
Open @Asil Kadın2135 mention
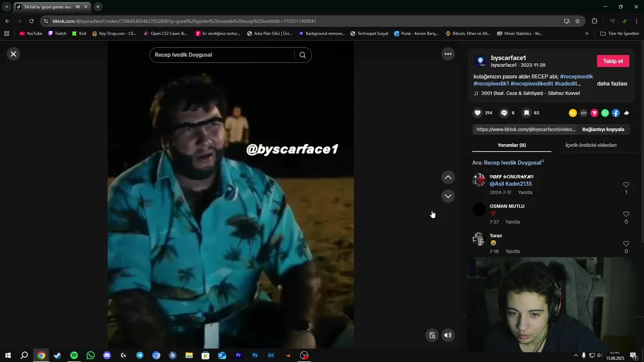(511, 184)
